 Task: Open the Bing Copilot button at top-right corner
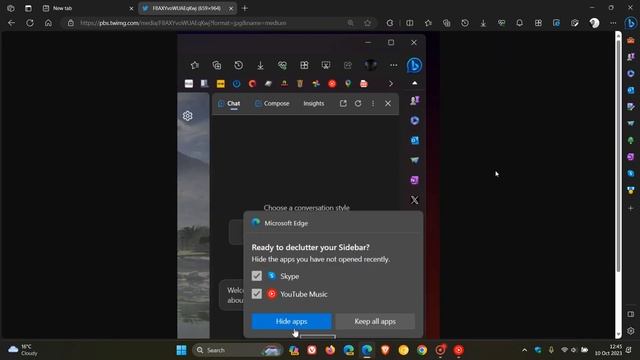[631, 23]
